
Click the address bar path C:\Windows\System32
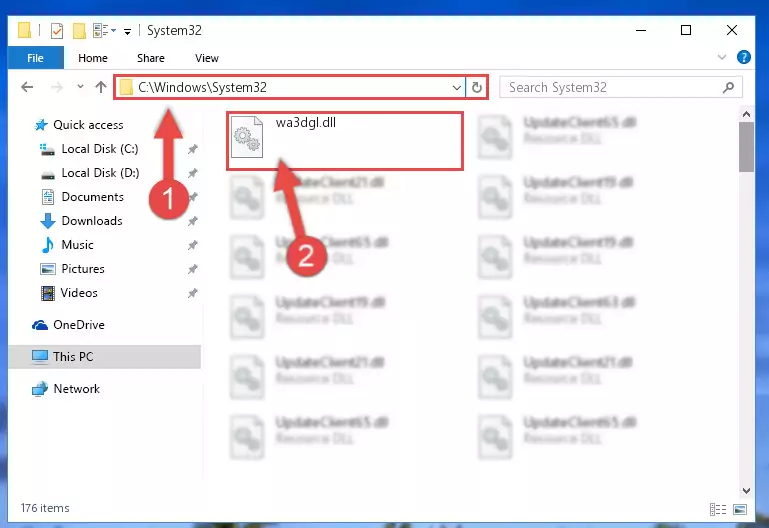[x=202, y=87]
